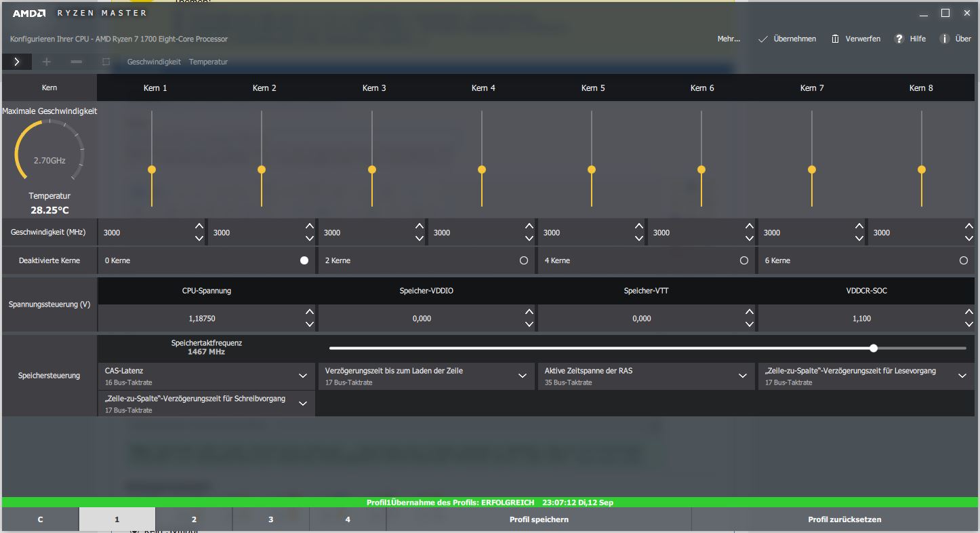Switch to profile tab 3

point(270,519)
